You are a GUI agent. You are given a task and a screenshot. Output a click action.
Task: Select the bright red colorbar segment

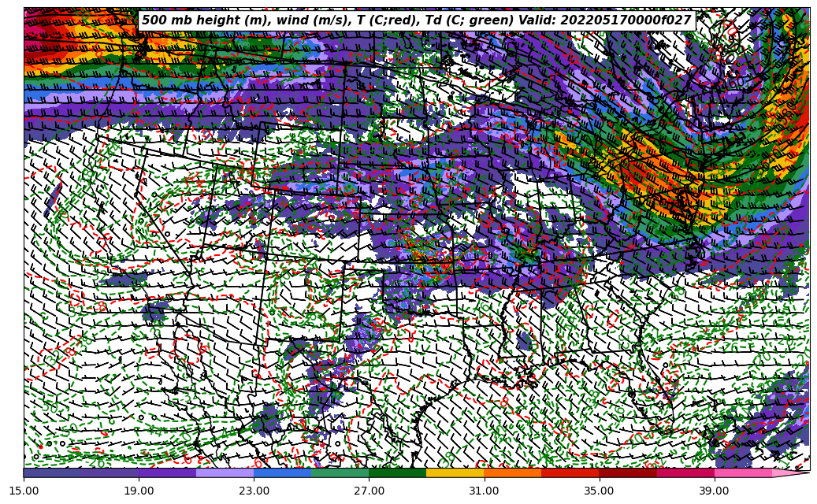(x=570, y=472)
